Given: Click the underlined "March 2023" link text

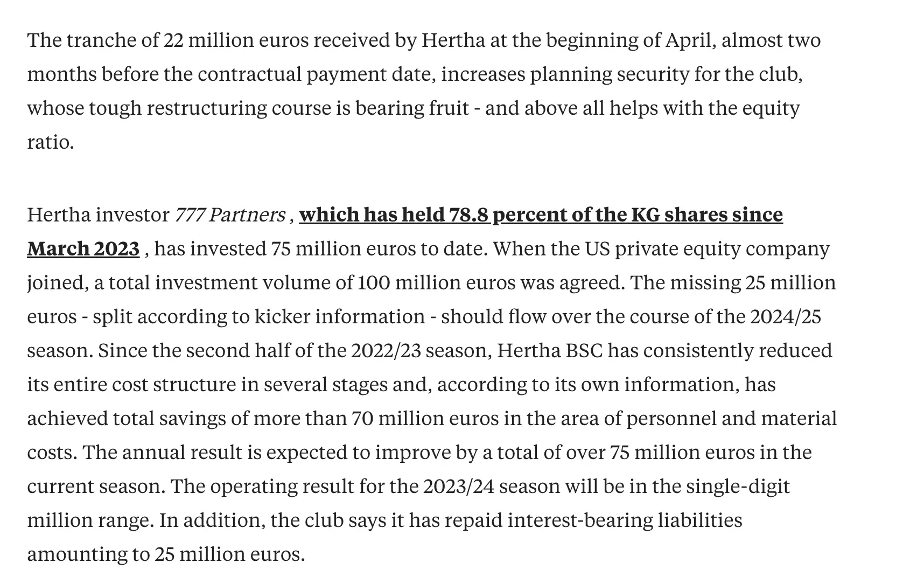Looking at the screenshot, I should (83, 249).
